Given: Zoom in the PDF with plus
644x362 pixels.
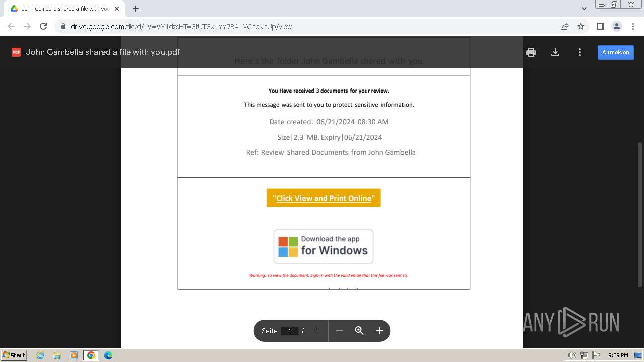Looking at the screenshot, I should pos(379,331).
